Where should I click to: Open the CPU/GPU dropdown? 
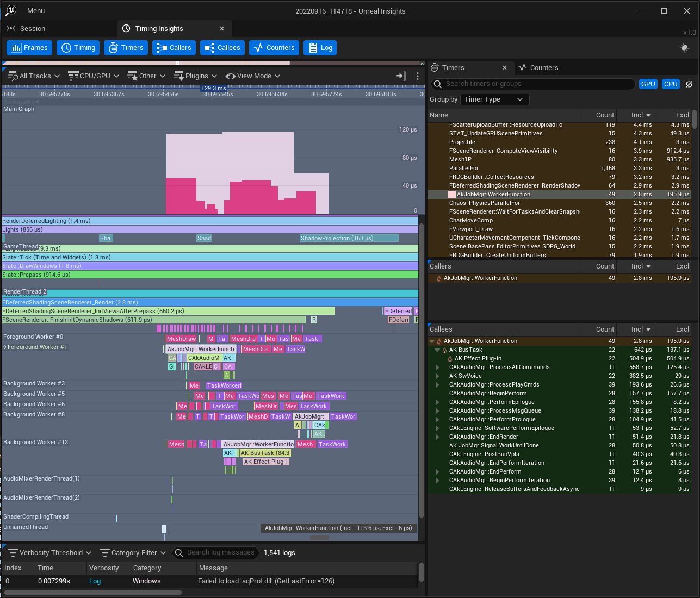94,76
